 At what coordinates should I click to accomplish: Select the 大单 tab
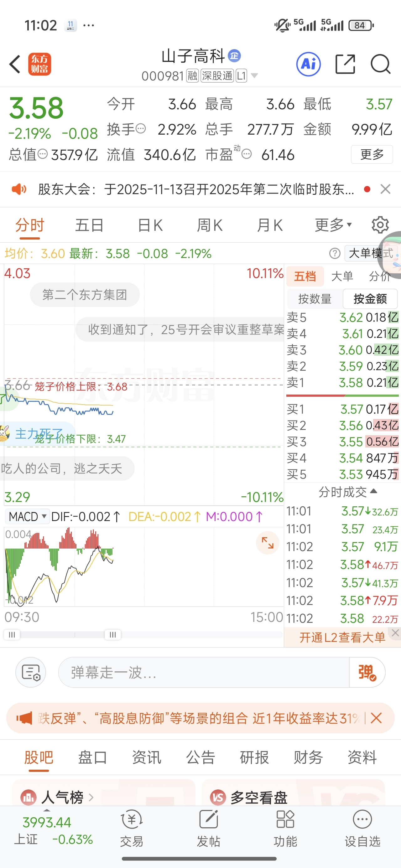(x=342, y=276)
